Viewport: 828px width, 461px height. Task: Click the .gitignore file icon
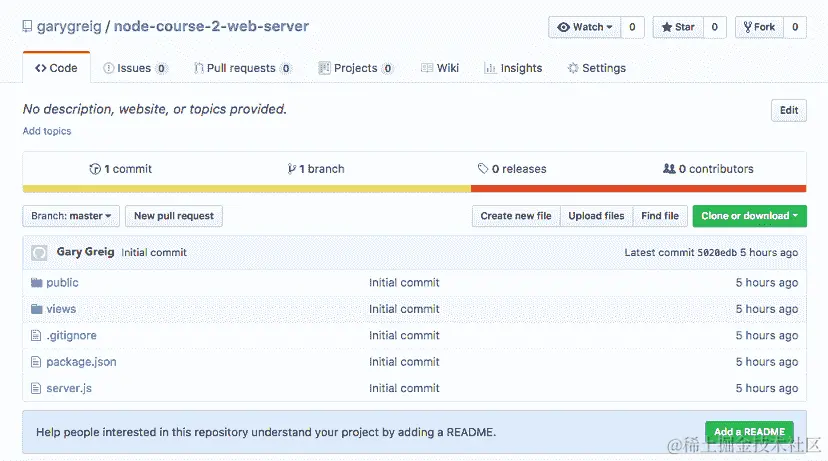pos(37,336)
